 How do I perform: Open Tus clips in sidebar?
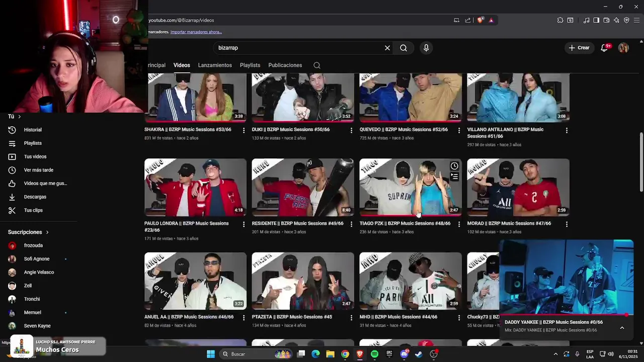(x=33, y=210)
